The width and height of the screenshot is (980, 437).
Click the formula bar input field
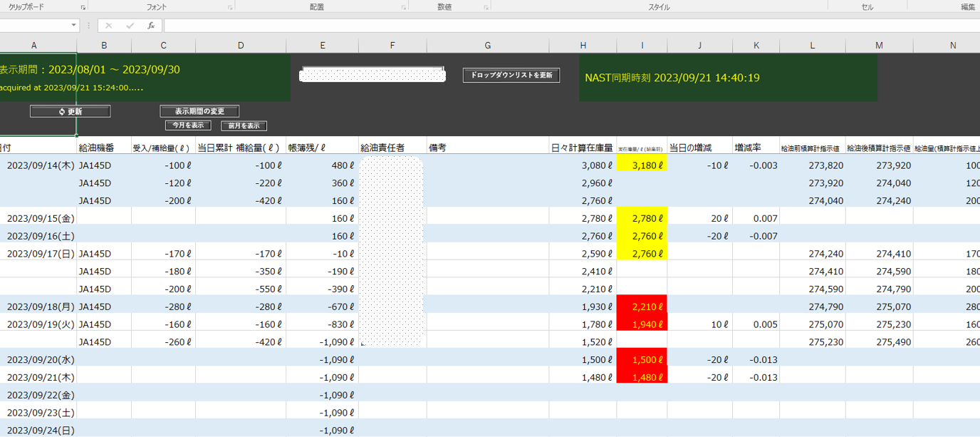(570, 26)
